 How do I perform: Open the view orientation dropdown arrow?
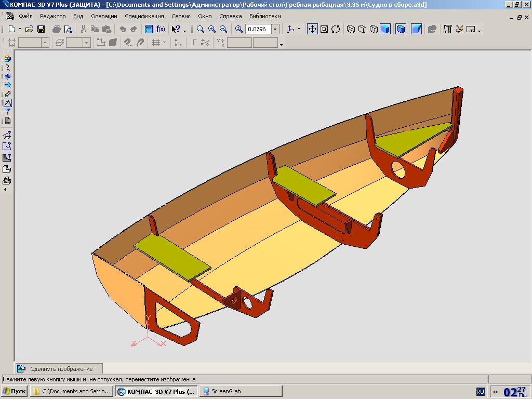tap(299, 30)
